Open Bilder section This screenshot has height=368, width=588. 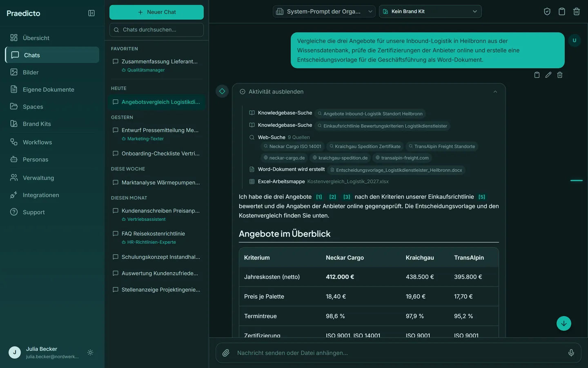52,72
